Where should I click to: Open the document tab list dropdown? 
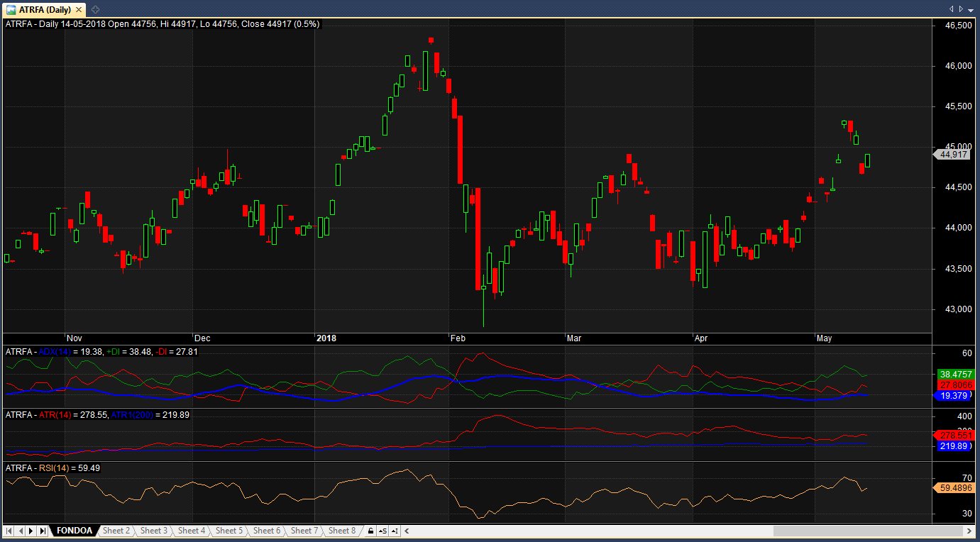point(970,9)
